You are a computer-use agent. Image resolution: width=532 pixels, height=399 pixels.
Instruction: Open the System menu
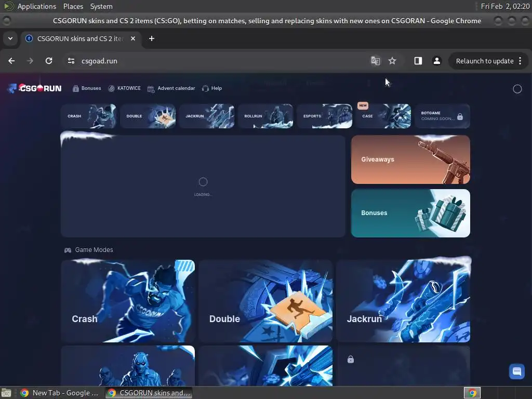[101, 6]
